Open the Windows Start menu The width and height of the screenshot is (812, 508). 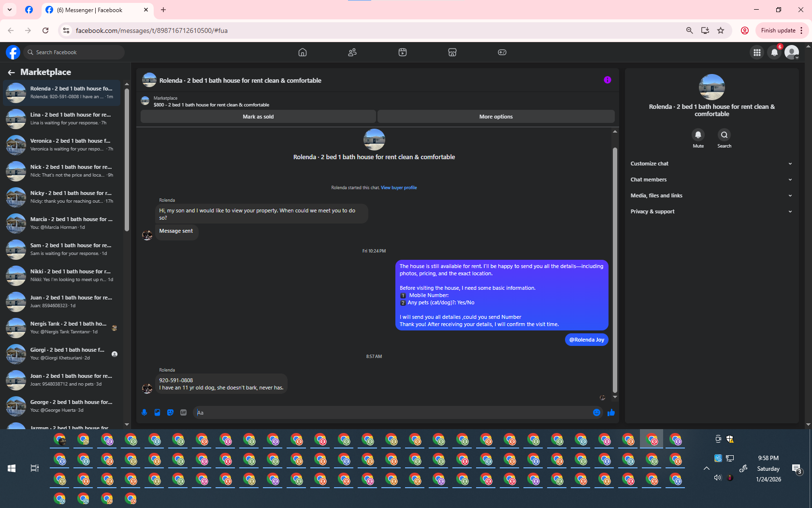12,468
